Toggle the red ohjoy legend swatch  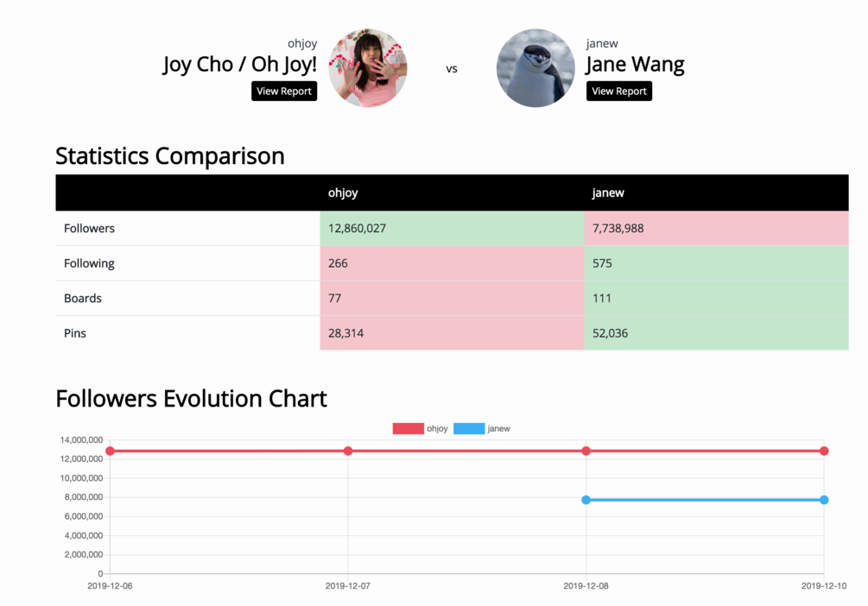click(408, 428)
